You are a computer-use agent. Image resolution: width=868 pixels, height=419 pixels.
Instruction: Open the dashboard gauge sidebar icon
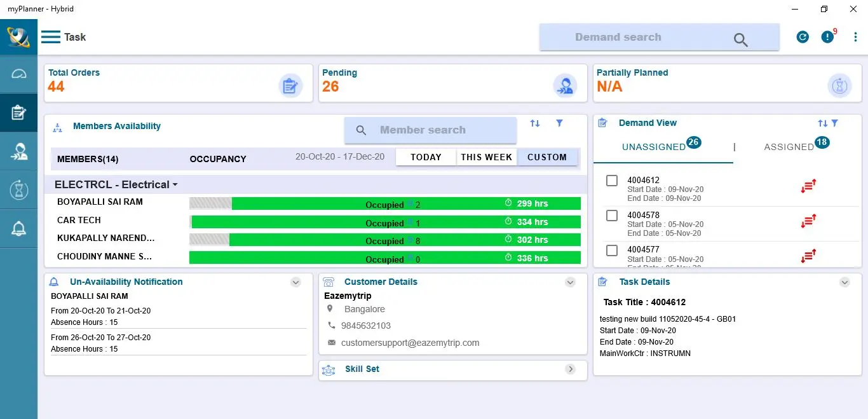(18, 74)
